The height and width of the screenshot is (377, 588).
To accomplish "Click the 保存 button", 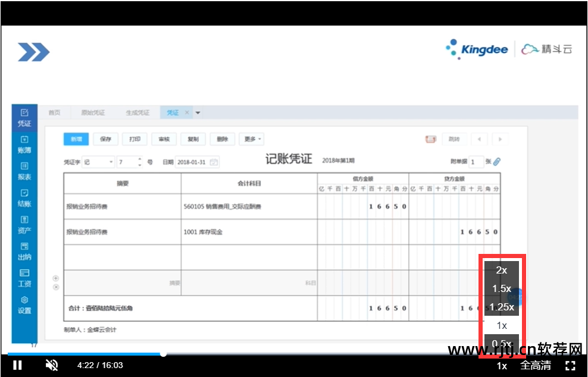I will (x=106, y=139).
